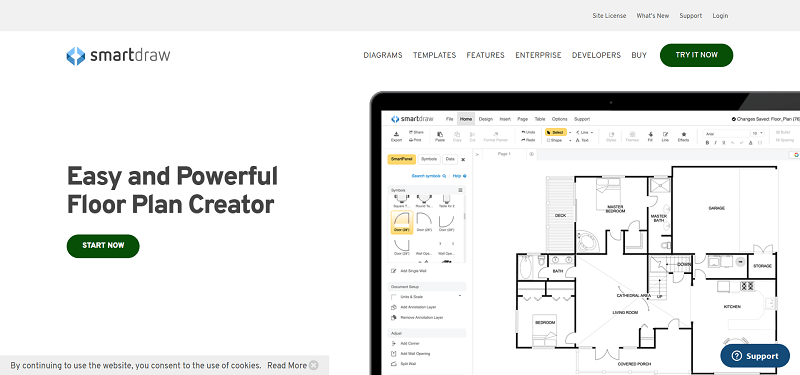Open Themes in the ribbon

632,137
